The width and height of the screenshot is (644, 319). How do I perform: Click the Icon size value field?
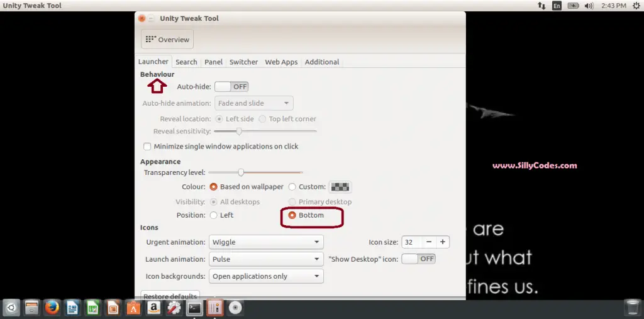tap(412, 242)
